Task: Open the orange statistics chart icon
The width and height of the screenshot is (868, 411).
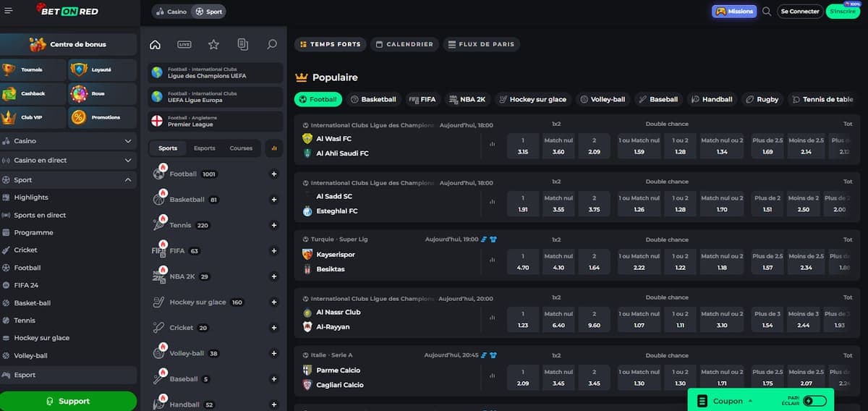Action: pos(274,148)
